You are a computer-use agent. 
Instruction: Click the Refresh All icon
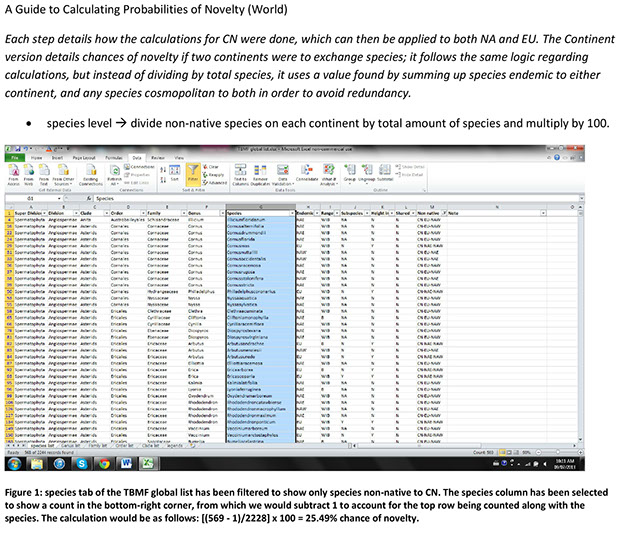tap(115, 175)
